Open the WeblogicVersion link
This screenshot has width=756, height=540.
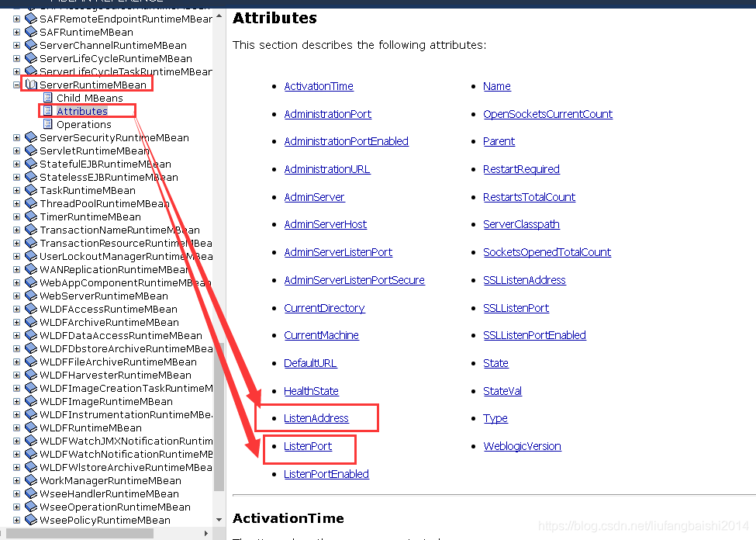tap(522, 446)
